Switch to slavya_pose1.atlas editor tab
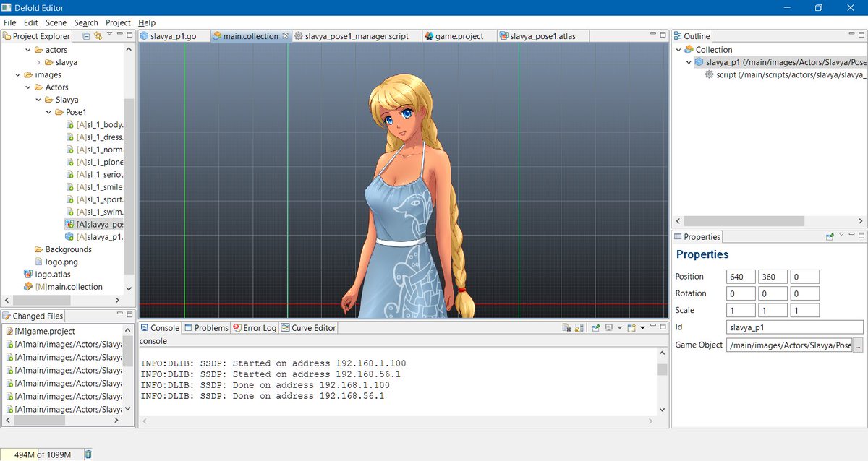The image size is (868, 461). (542, 36)
